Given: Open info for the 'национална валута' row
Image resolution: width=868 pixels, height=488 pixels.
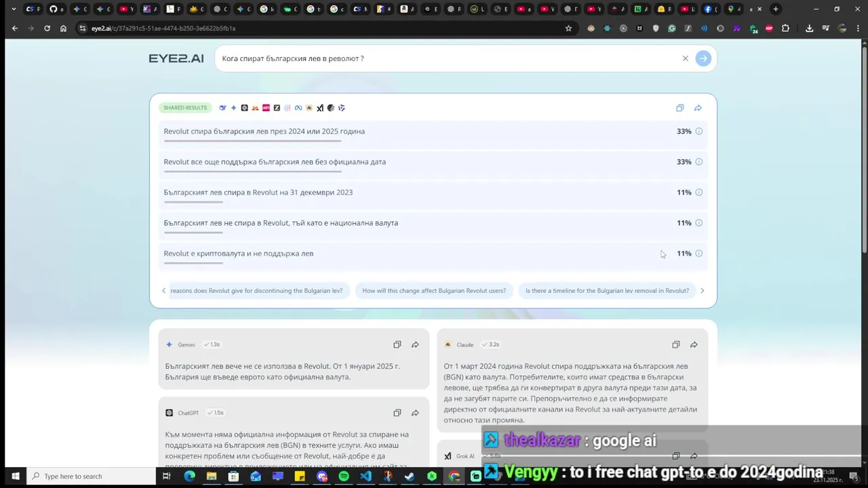Looking at the screenshot, I should coord(698,223).
